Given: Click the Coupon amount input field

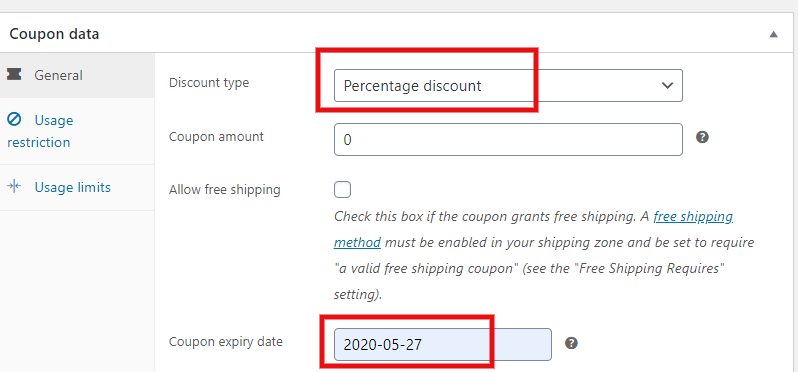Looking at the screenshot, I should (x=508, y=139).
